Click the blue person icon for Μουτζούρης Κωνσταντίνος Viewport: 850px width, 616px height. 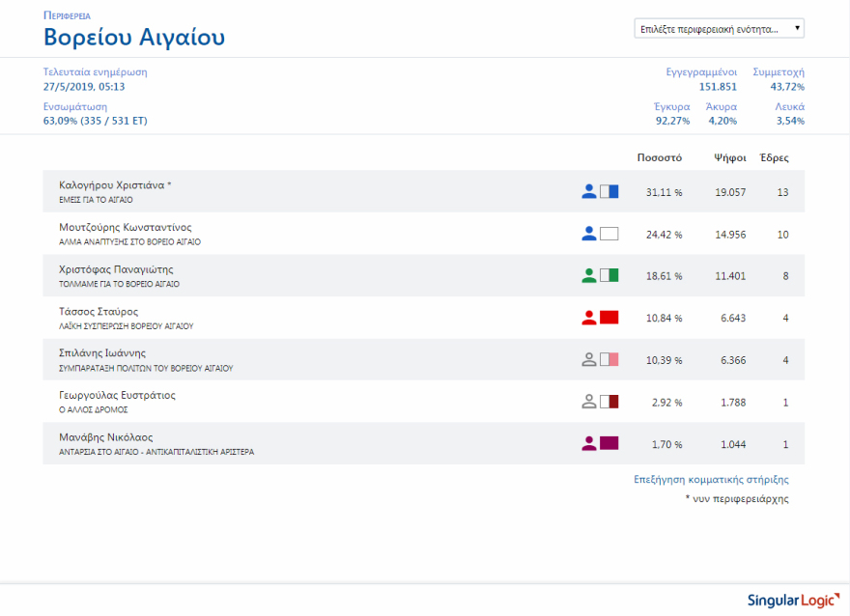[x=589, y=234]
